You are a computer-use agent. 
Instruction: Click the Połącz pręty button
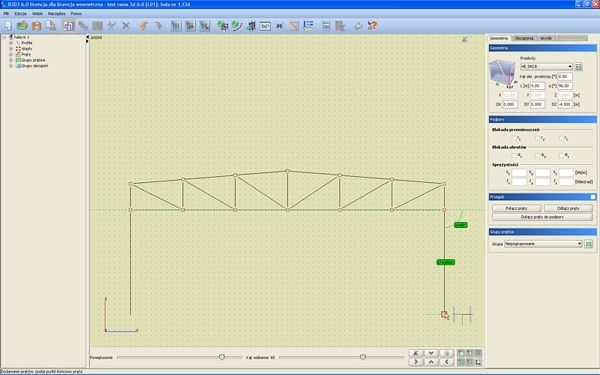click(x=517, y=208)
